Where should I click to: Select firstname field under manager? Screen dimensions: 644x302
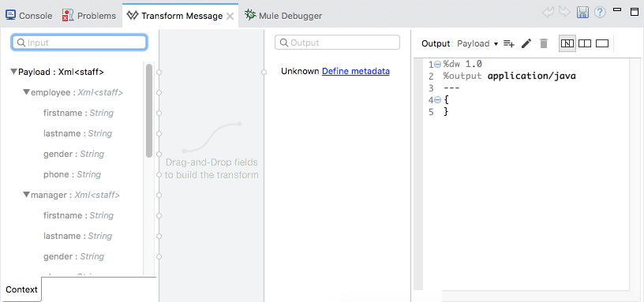(x=78, y=215)
